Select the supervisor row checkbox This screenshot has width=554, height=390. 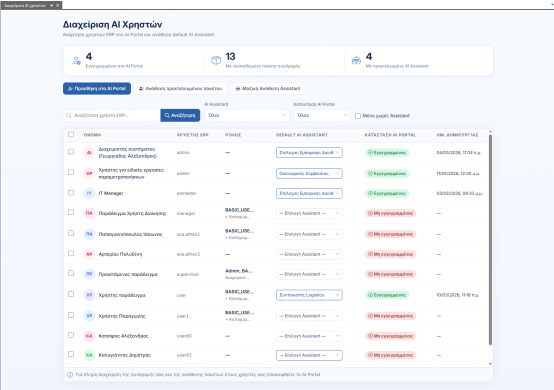pos(71,273)
